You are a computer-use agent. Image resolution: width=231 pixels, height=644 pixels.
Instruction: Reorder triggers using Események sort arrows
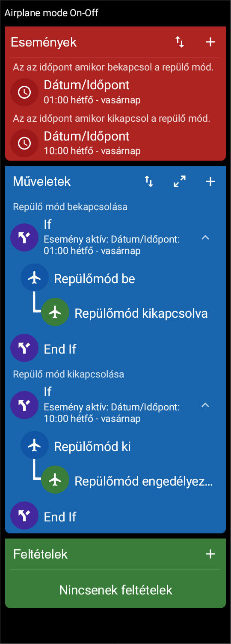coord(180,42)
